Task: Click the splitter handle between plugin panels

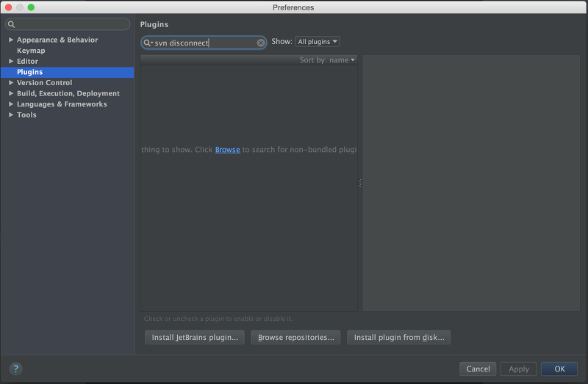Action: point(360,184)
